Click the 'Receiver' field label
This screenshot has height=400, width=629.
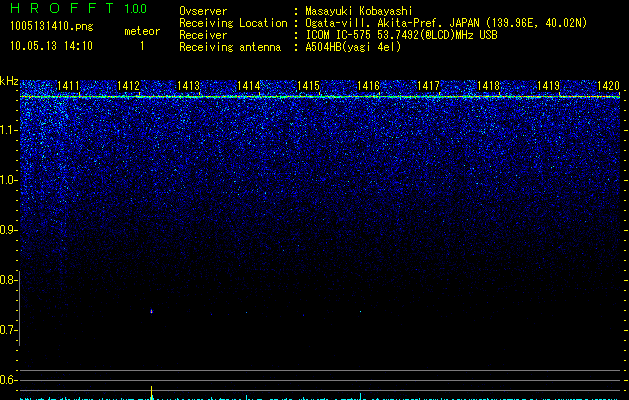coord(203,35)
